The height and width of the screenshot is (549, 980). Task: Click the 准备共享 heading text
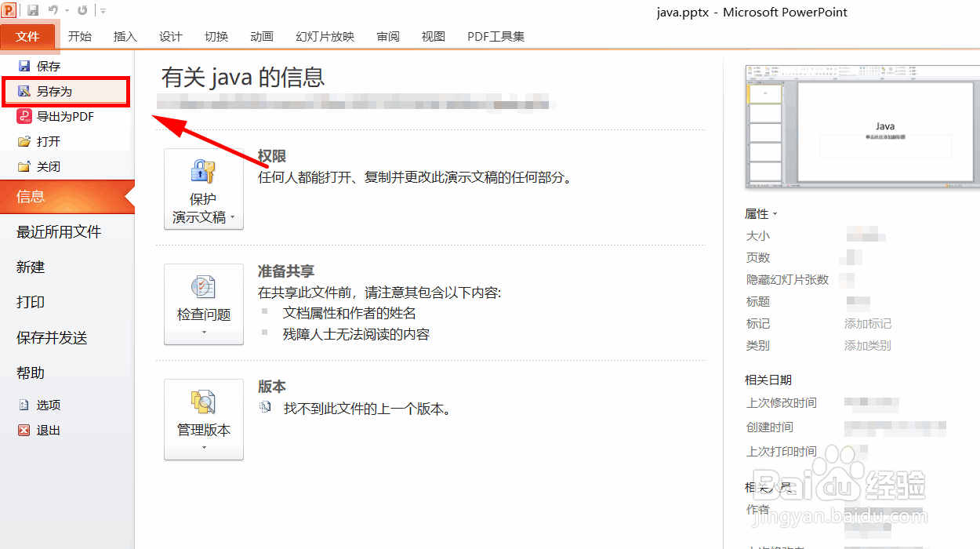click(x=286, y=271)
